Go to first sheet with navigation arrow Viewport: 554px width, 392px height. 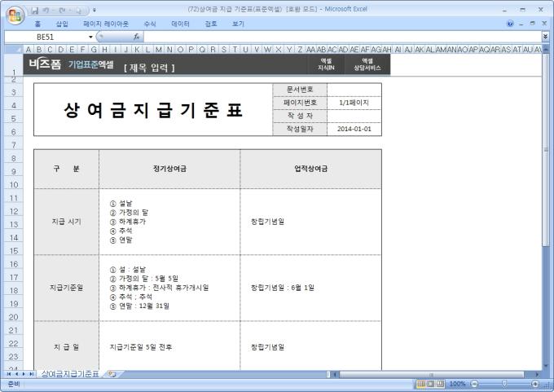point(8,374)
